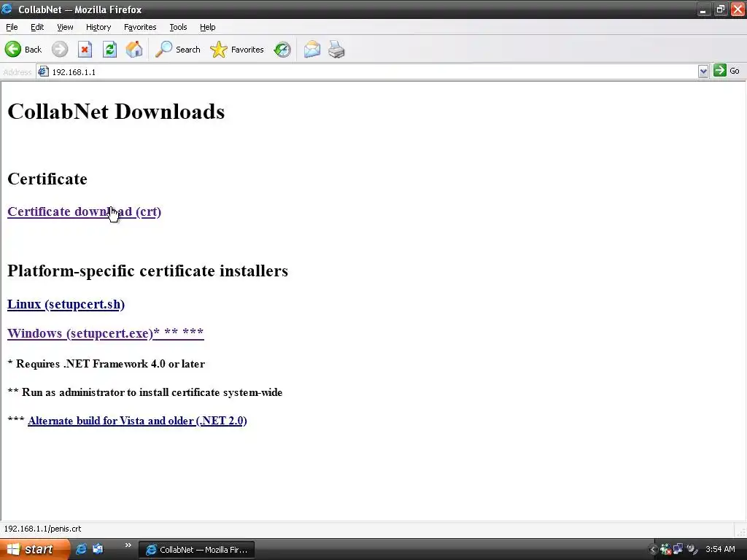Open the Favorites menu
The height and width of the screenshot is (560, 747).
140,27
